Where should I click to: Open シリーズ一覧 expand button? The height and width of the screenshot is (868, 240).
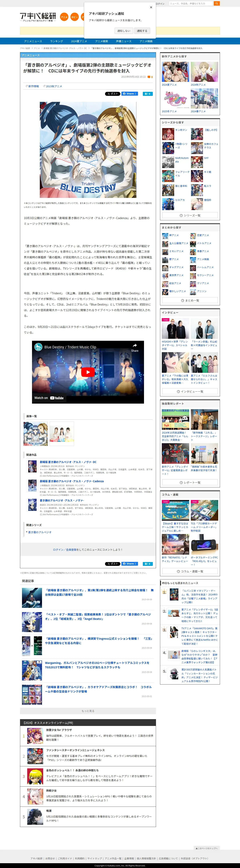pyautogui.click(x=190, y=215)
